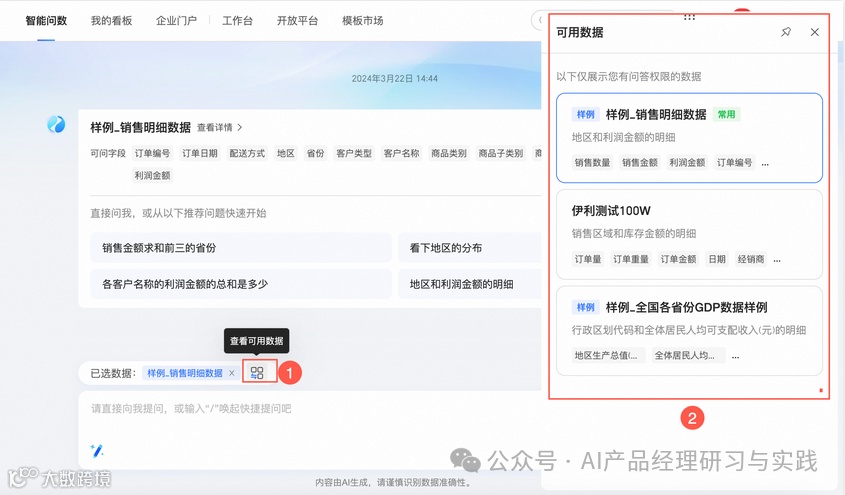This screenshot has height=495, width=845.
Task: Open the 智能问数 tab
Action: (x=46, y=20)
